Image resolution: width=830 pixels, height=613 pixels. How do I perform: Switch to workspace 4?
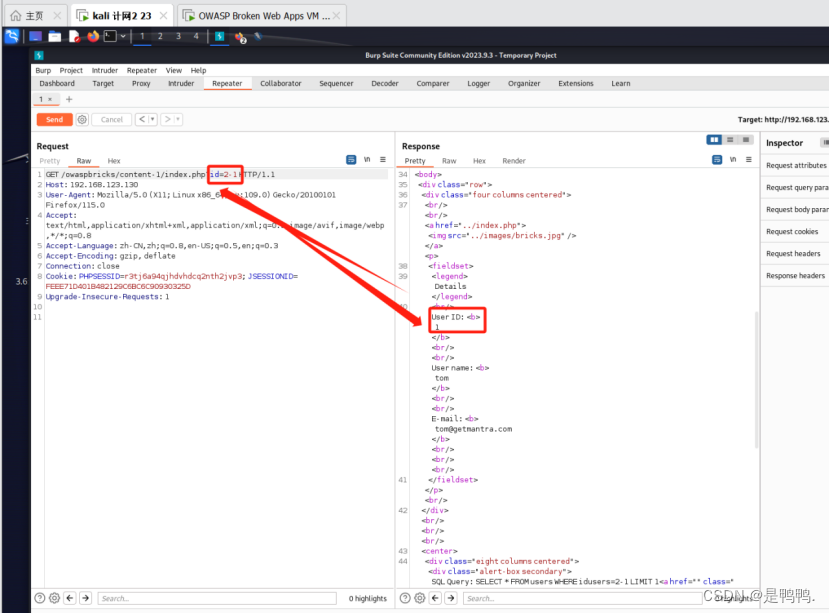coord(196,36)
